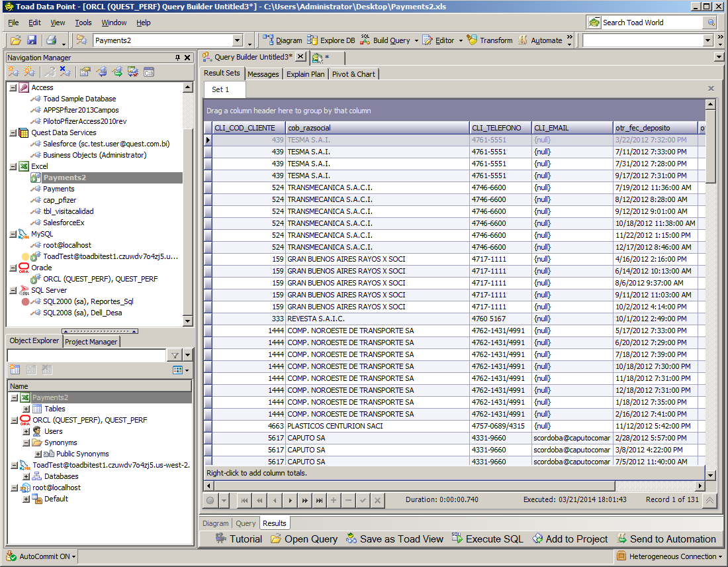Go to the next record in grid navigator
728x567 pixels.
[x=290, y=501]
